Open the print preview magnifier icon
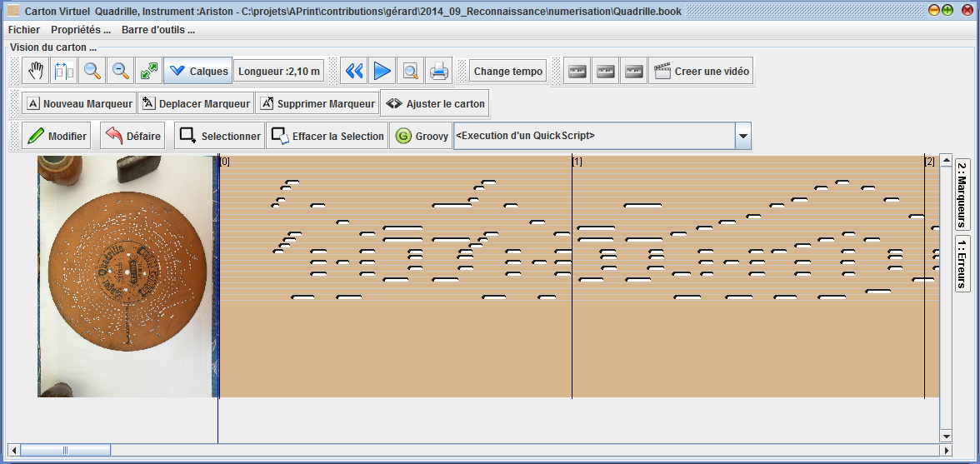Image resolution: width=980 pixels, height=464 pixels. tap(411, 72)
